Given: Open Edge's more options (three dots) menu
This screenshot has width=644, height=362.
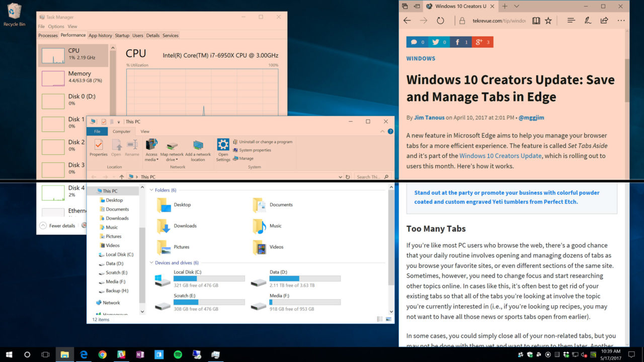Looking at the screenshot, I should 621,21.
